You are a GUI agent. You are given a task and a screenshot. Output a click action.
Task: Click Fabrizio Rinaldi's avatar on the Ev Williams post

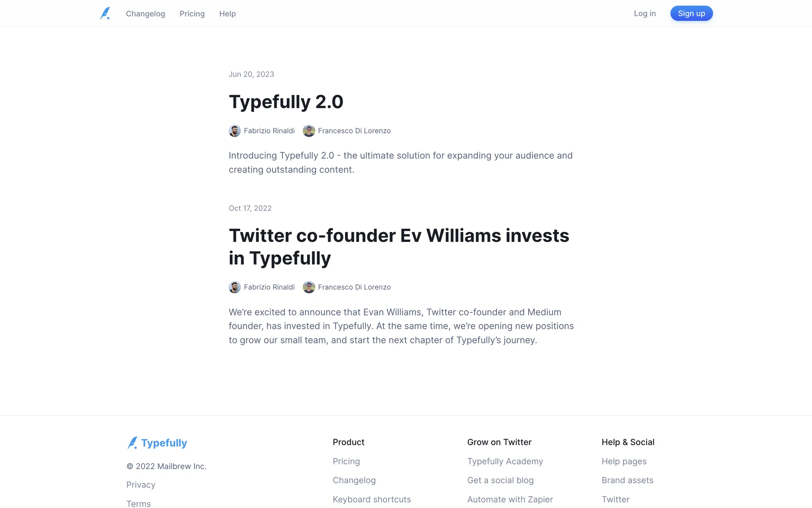click(x=235, y=287)
